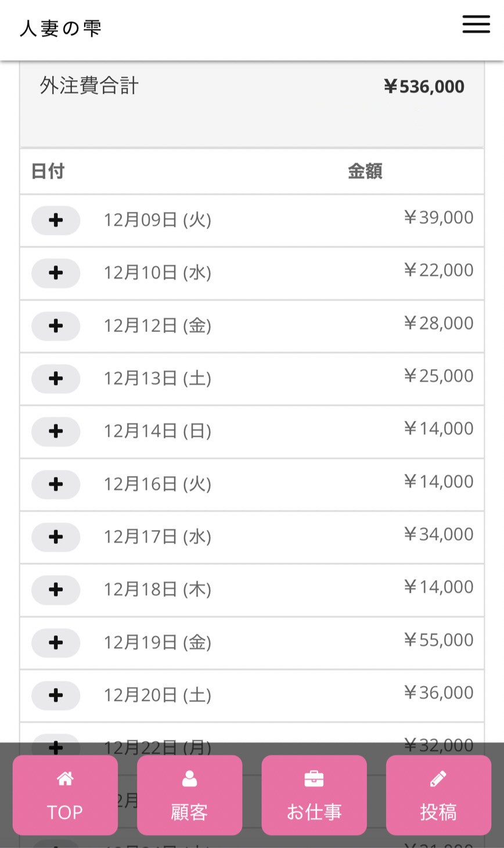Tap the person icon for 顧客
The width and height of the screenshot is (504, 848).
point(189,779)
